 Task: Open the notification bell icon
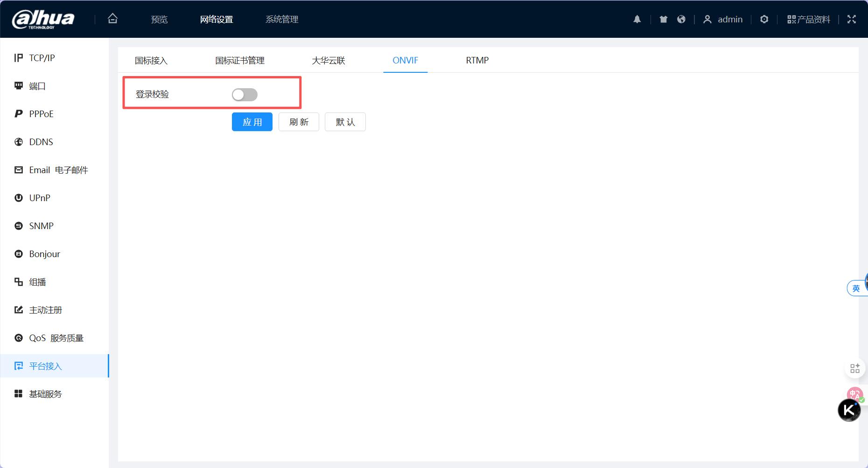tap(637, 19)
